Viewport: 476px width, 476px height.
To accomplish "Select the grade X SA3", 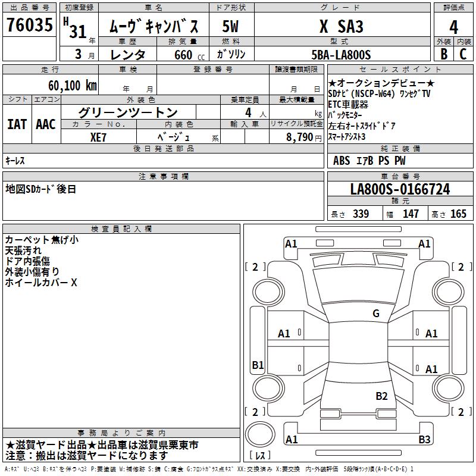I will pos(341,26).
